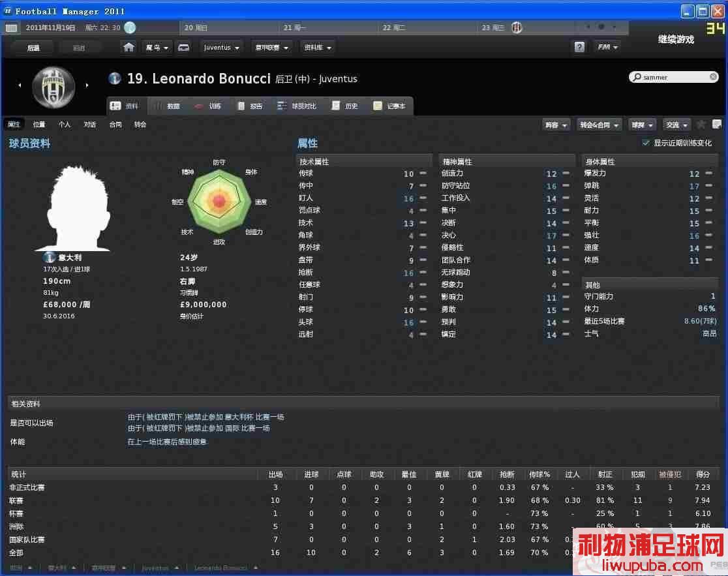Click the 后退 back button
Screen dimensions: 728x576
click(33, 48)
